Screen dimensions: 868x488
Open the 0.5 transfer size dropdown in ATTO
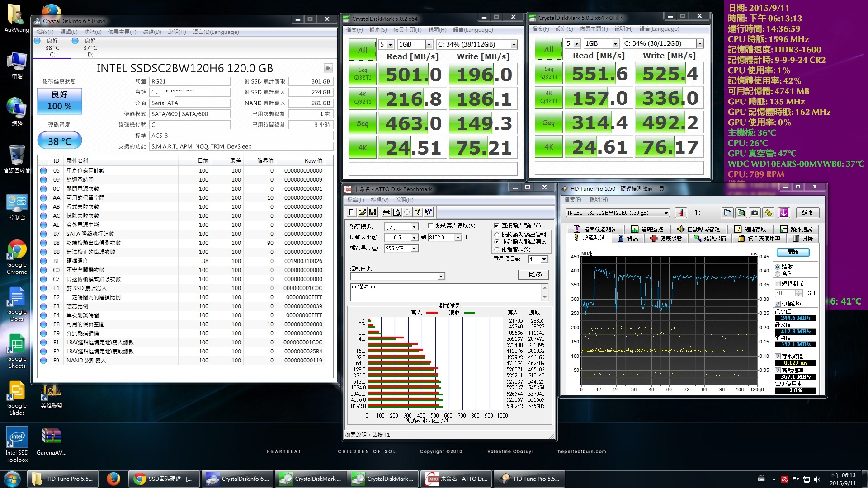click(414, 238)
